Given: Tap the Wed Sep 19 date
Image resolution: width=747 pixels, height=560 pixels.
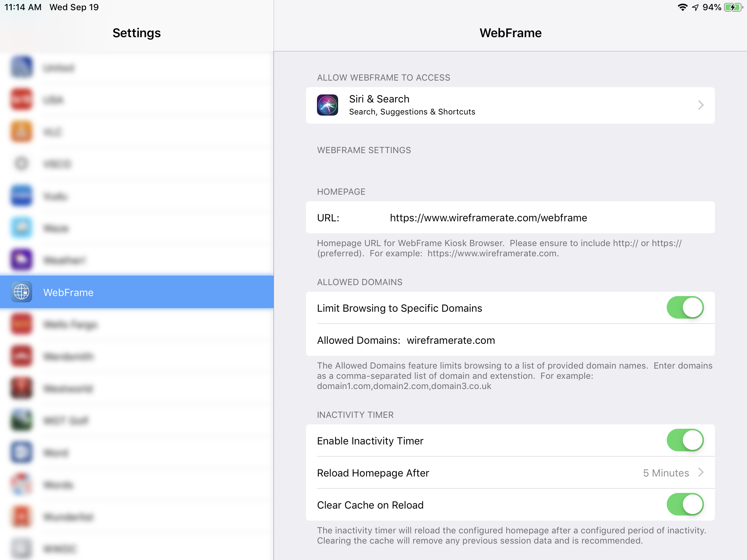Looking at the screenshot, I should 74,7.
